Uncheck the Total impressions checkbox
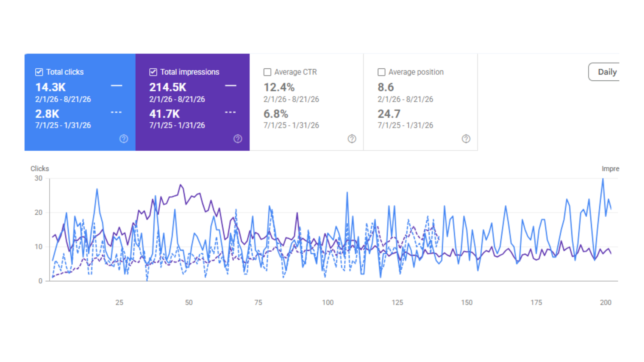The image size is (644, 362). point(153,72)
